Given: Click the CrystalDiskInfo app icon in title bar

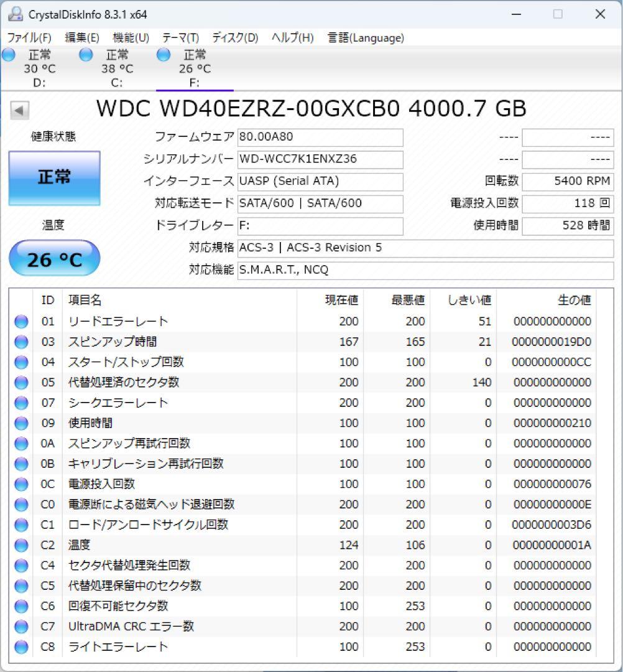Looking at the screenshot, I should 16,14.
